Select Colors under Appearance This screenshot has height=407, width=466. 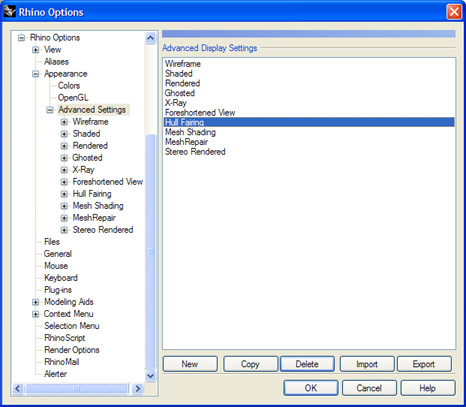69,86
